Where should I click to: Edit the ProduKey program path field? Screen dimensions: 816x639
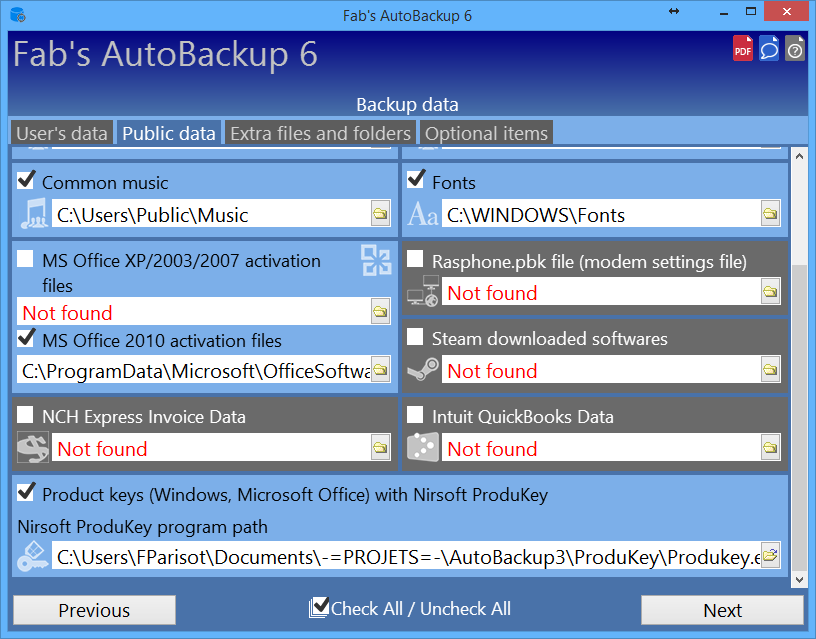pos(406,556)
